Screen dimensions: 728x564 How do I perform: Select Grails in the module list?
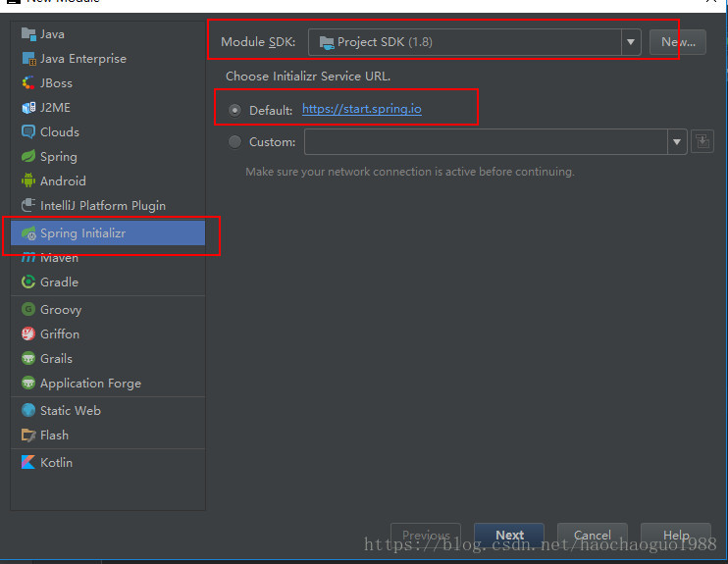tap(108, 358)
